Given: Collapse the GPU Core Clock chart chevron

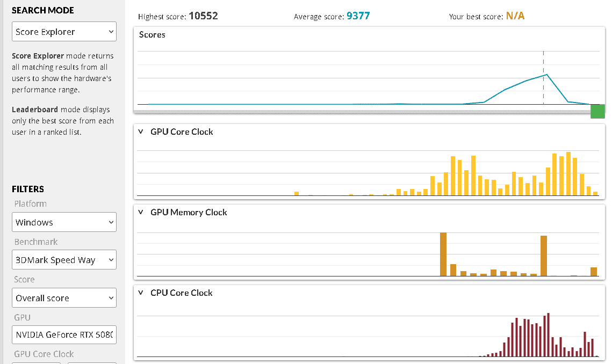Looking at the screenshot, I should 141,132.
